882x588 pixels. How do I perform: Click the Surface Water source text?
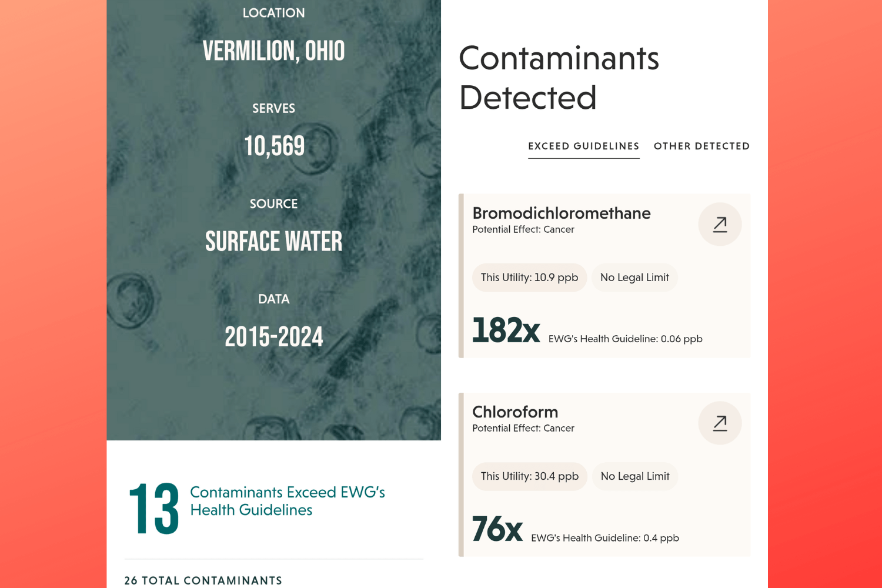point(273,242)
